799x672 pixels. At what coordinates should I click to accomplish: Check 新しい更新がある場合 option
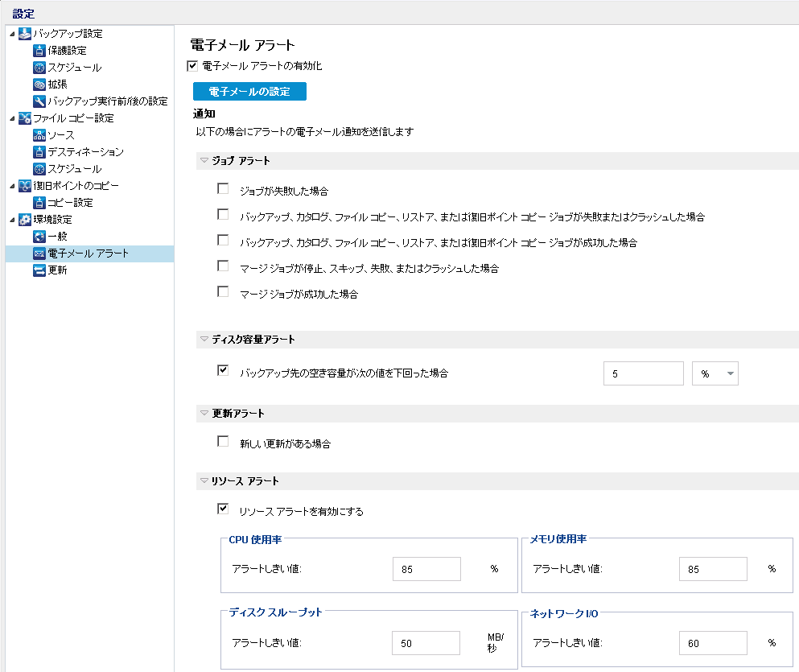[223, 442]
